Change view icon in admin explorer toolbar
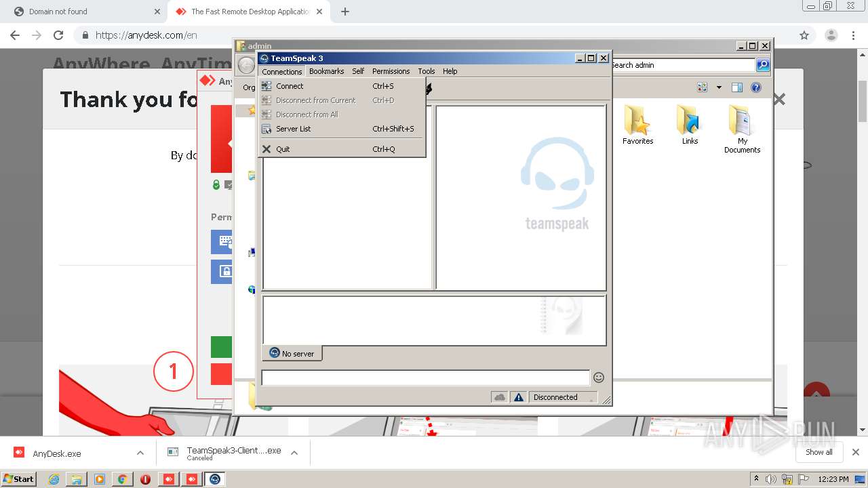Image resolution: width=868 pixels, height=488 pixels. coord(703,87)
